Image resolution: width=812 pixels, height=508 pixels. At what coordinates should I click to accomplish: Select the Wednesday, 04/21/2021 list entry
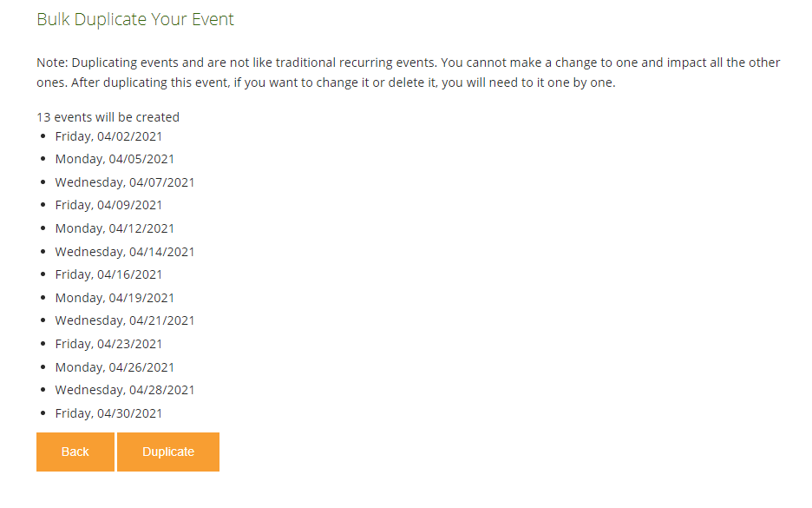click(125, 320)
